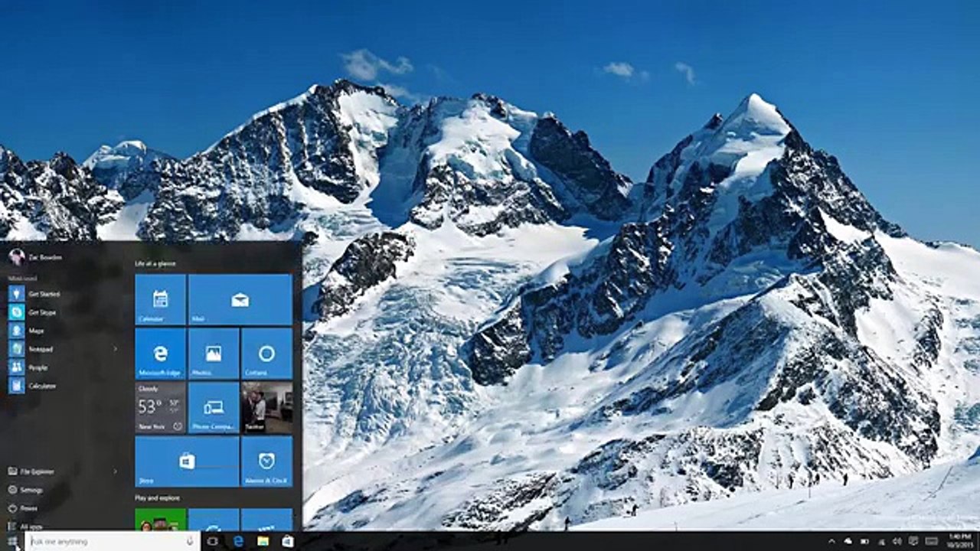This screenshot has width=980, height=551.
Task: Open the taskbar clock and date
Action: [x=960, y=541]
